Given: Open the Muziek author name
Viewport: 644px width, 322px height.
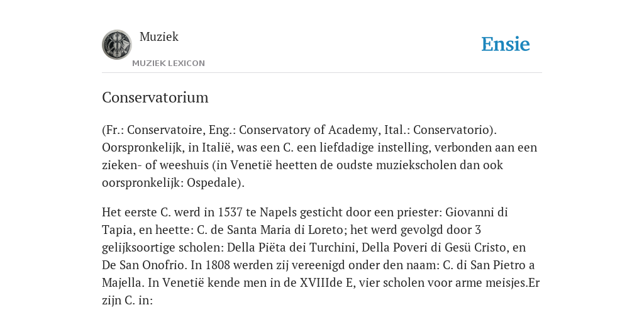Looking at the screenshot, I should tap(159, 36).
